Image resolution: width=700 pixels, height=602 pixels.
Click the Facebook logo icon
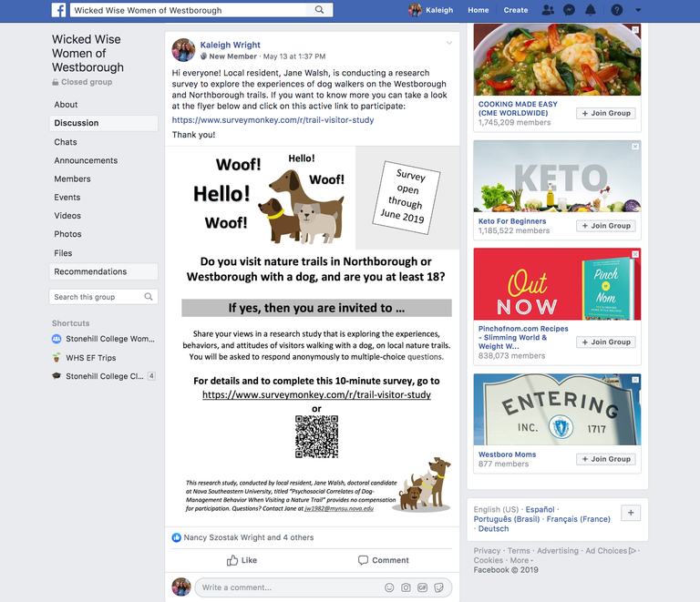tap(58, 10)
